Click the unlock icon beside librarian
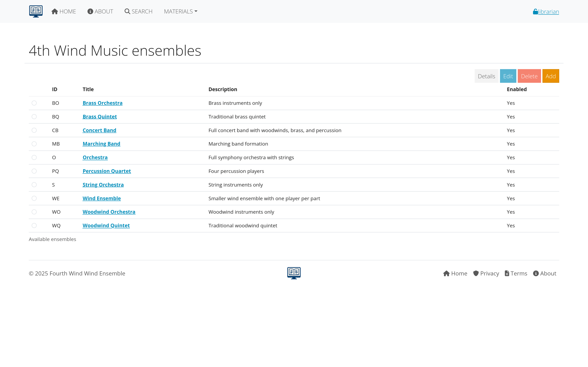 point(535,11)
